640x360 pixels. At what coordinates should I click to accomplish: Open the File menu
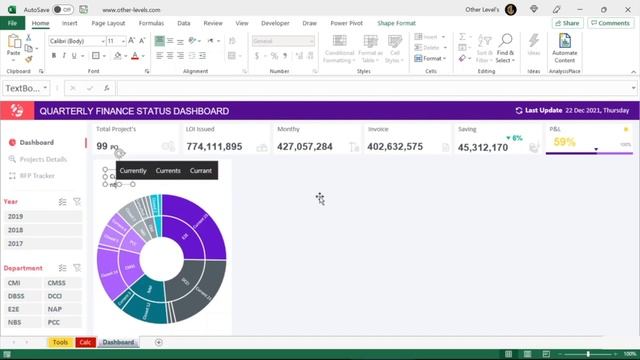(x=12, y=23)
